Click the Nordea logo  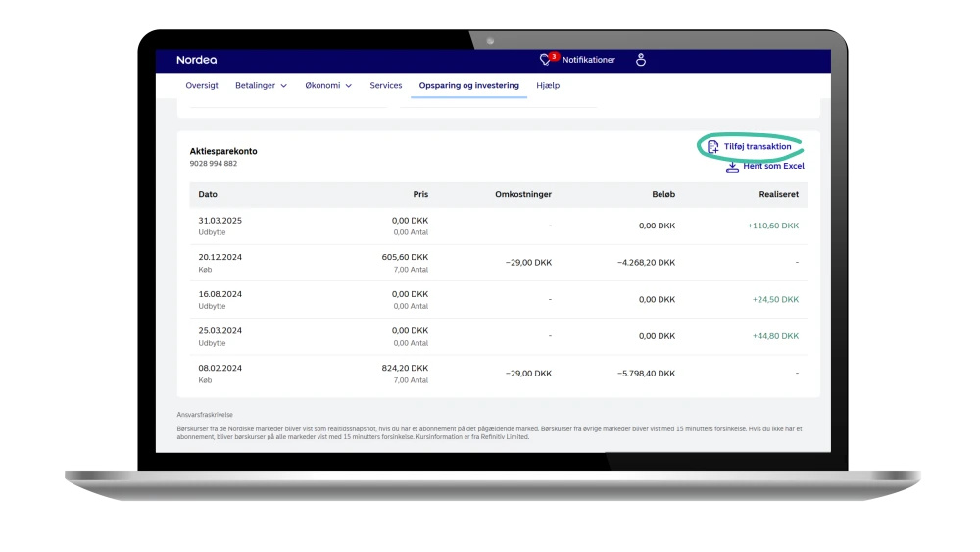tap(197, 60)
